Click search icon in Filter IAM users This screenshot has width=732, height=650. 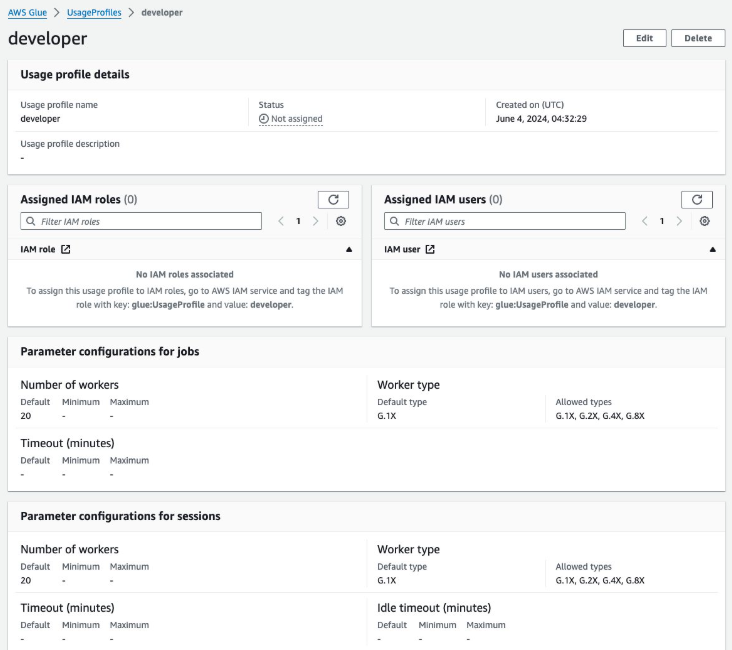(394, 221)
